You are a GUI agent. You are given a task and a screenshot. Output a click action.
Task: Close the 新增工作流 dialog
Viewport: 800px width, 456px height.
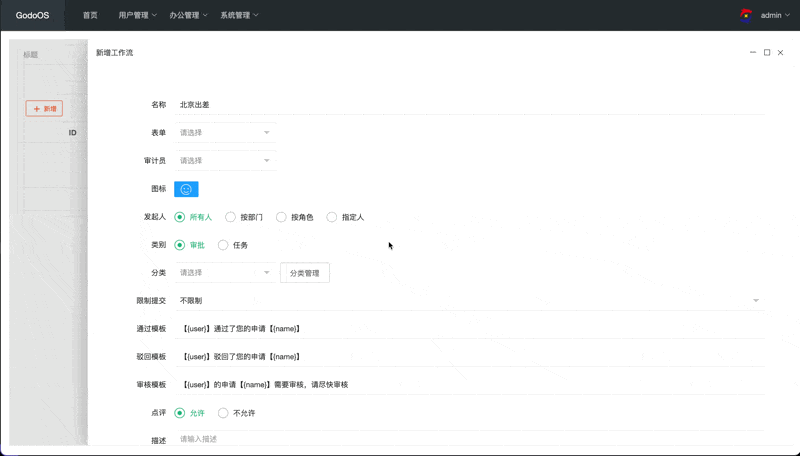(781, 52)
